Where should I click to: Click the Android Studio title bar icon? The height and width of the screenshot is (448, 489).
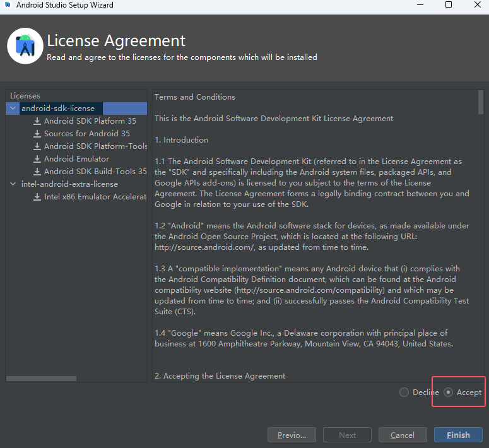pos(8,4)
